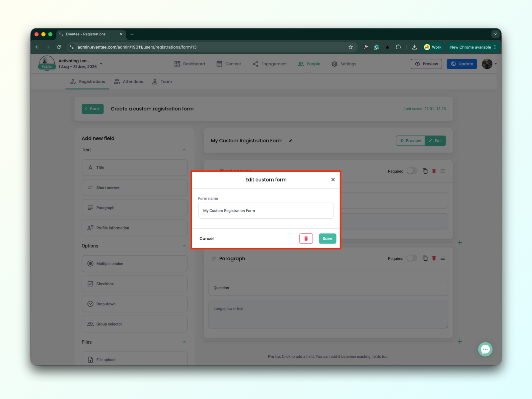Screen dimensions: 532x399
Task: Open Chrome extensions puzzle icon
Action: pos(398,47)
